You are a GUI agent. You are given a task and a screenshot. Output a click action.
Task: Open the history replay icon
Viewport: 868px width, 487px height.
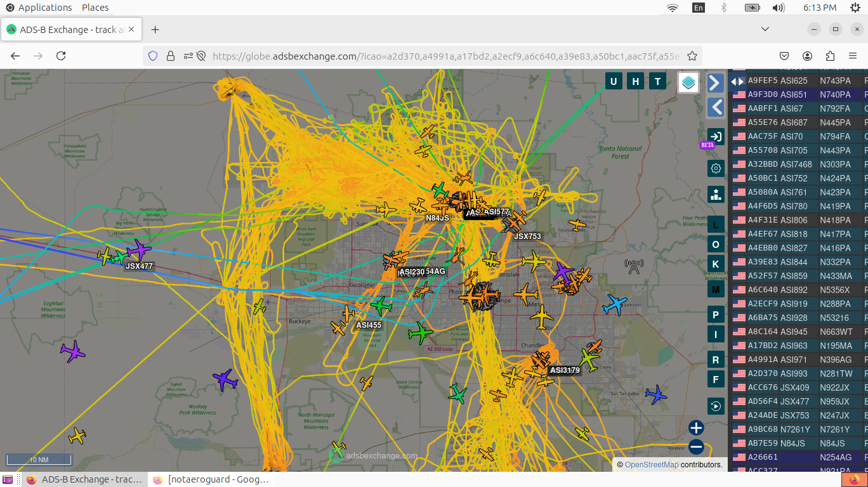pos(716,406)
